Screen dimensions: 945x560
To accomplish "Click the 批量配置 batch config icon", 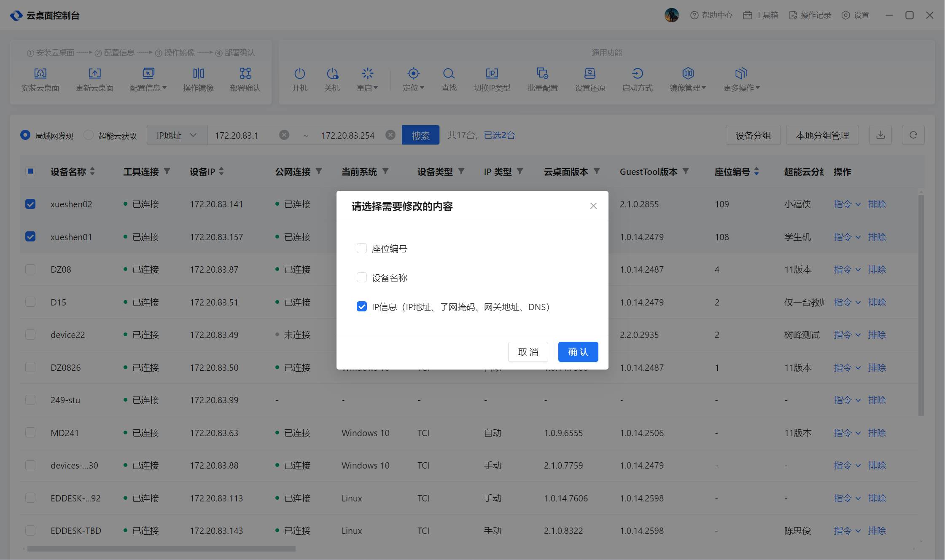I will pos(542,74).
